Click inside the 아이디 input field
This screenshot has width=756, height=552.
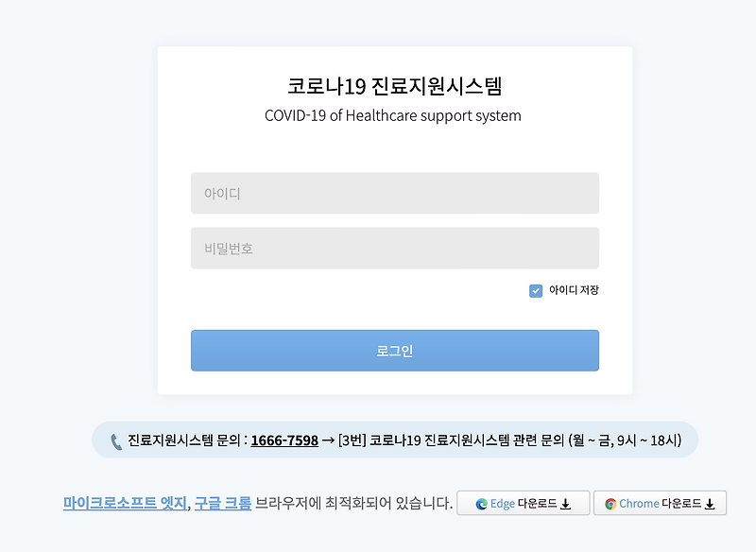[395, 192]
